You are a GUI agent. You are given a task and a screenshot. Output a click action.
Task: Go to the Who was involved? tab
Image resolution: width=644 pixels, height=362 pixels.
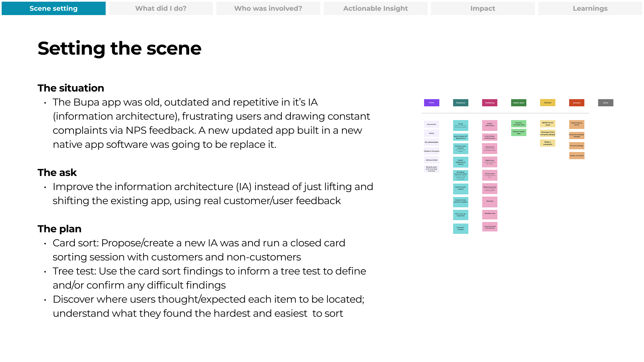pos(268,8)
